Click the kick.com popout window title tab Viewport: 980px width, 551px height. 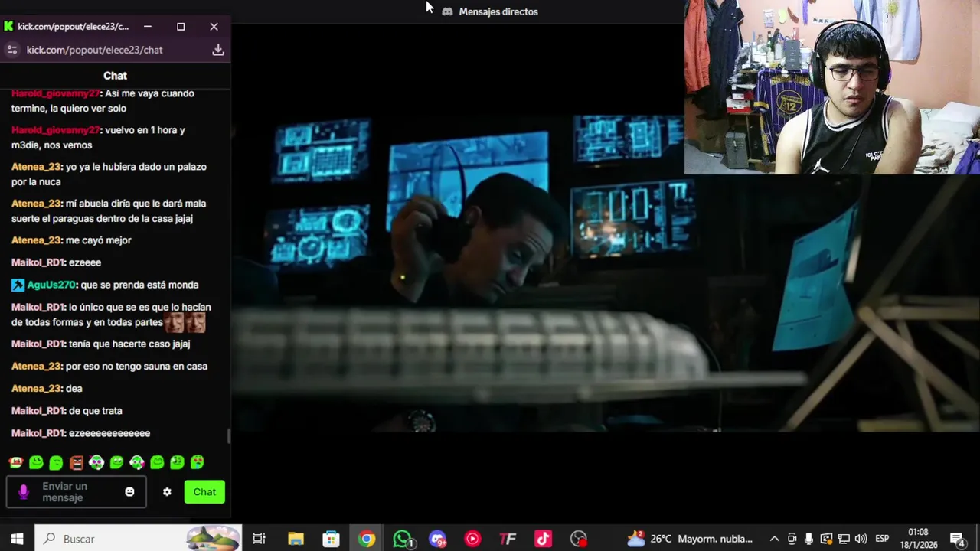click(73, 26)
